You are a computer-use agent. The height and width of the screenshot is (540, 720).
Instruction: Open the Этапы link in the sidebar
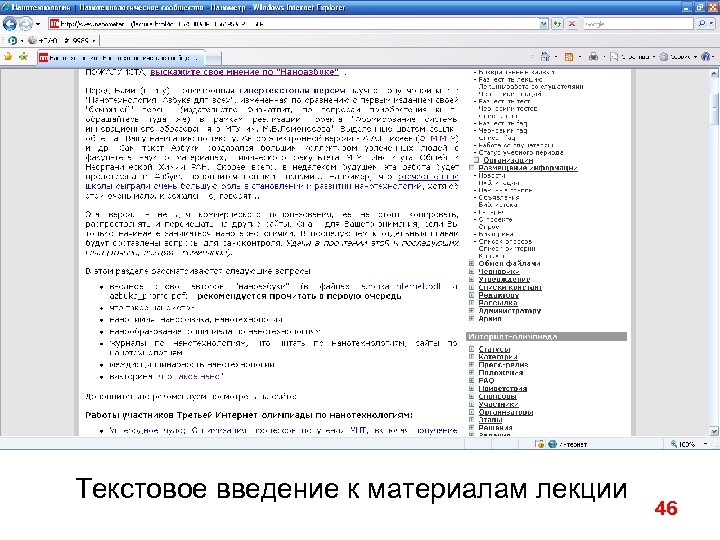pyautogui.click(x=490, y=420)
